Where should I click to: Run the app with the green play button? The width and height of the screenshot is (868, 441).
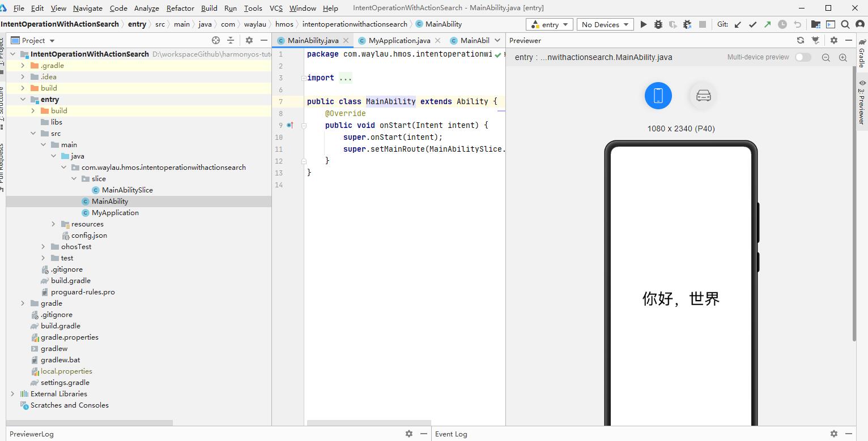(643, 24)
